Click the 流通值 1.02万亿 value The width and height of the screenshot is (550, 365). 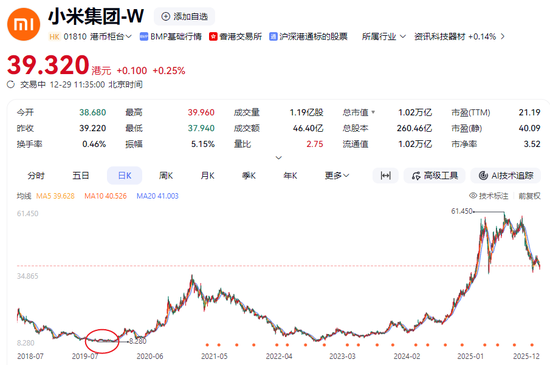(x=415, y=144)
